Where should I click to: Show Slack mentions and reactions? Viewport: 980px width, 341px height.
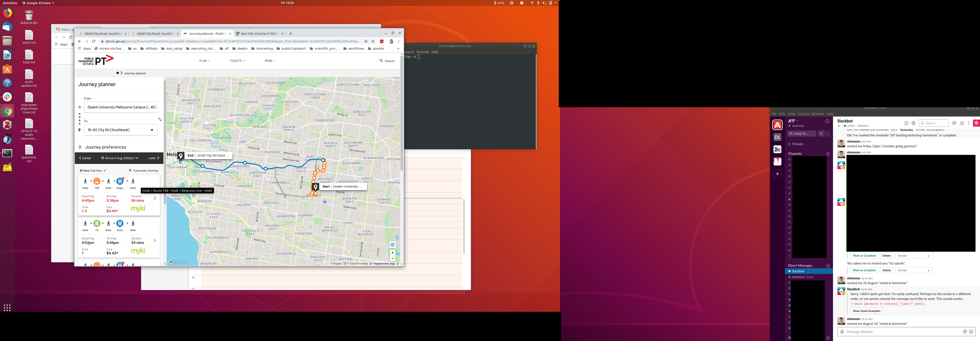[x=954, y=123]
